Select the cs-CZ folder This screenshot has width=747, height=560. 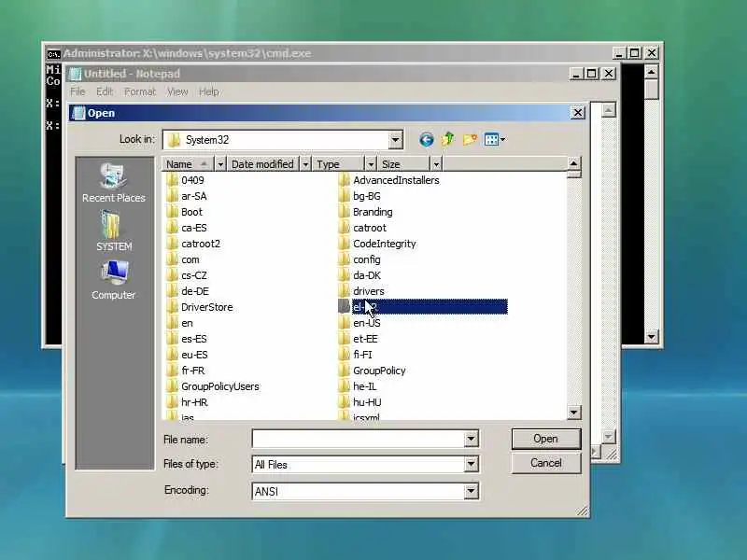click(188, 275)
